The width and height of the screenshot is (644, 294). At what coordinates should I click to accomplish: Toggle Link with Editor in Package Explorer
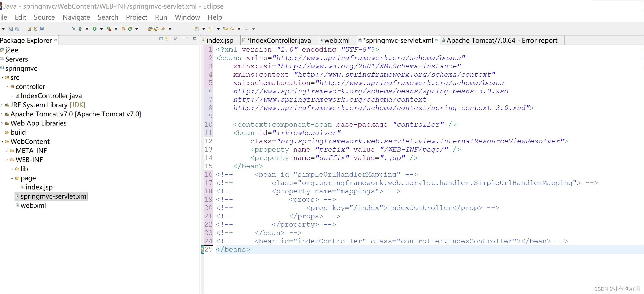tap(167, 39)
